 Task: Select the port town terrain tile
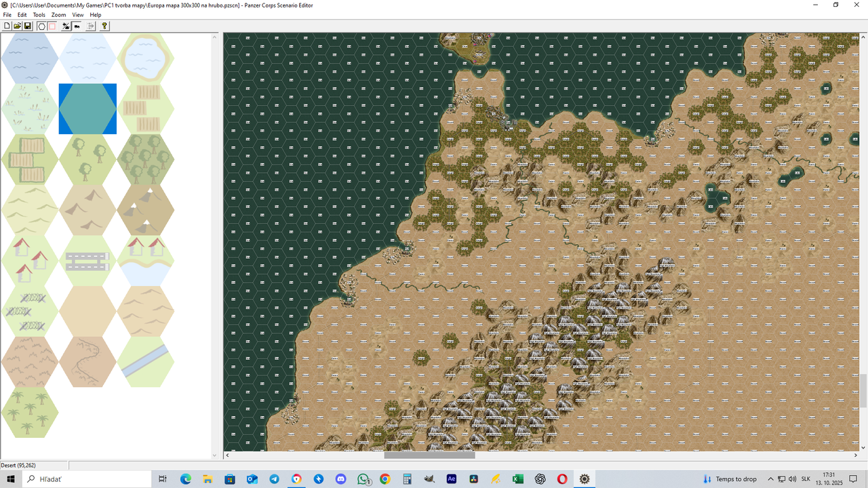tap(146, 260)
